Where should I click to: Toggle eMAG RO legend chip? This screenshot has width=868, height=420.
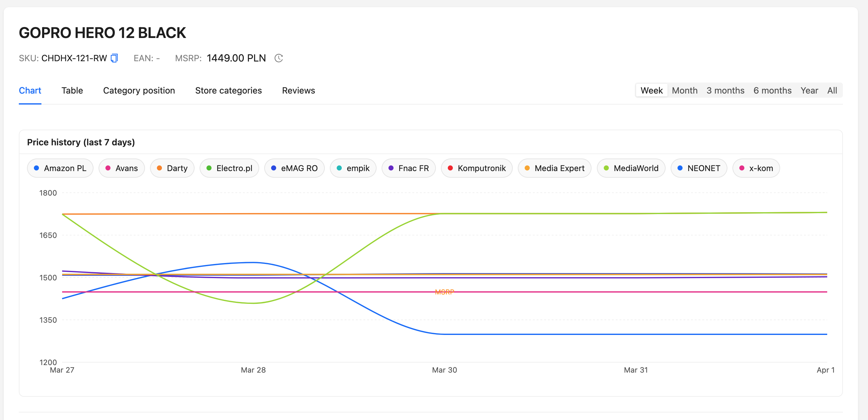tap(294, 168)
